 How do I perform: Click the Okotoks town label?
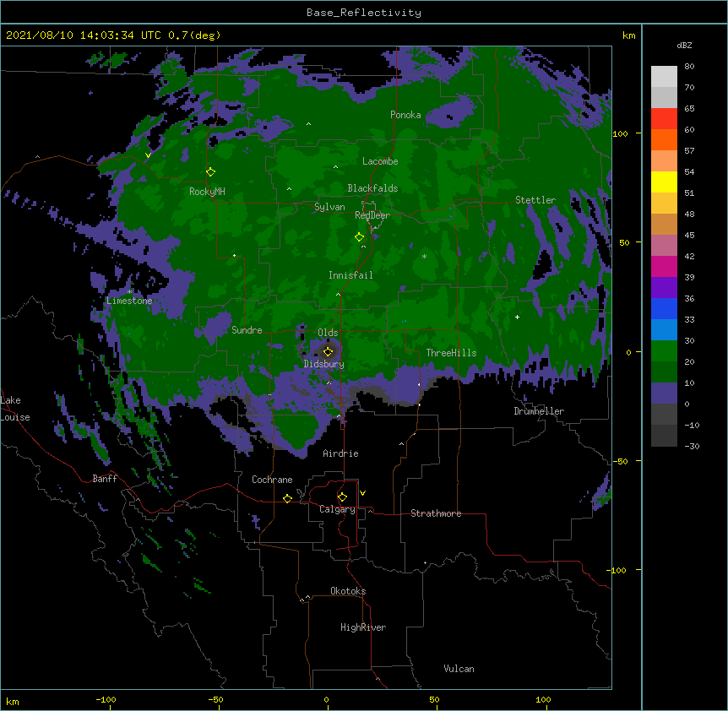(348, 591)
